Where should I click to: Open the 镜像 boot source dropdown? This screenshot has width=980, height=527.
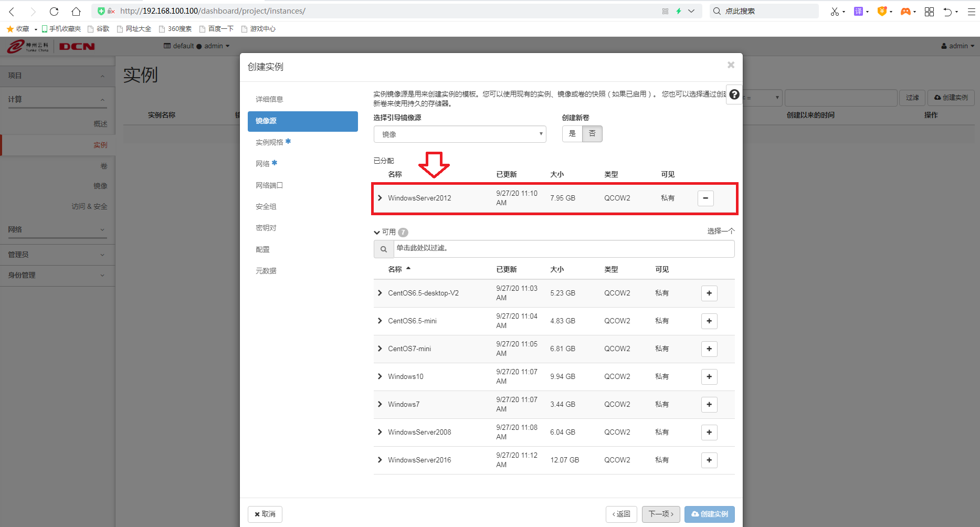[x=459, y=134]
